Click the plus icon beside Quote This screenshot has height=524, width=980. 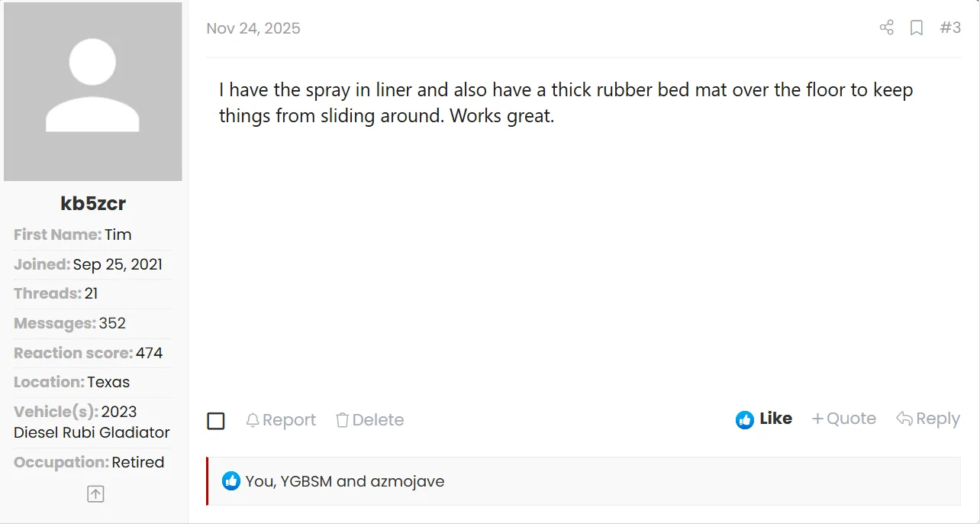817,419
